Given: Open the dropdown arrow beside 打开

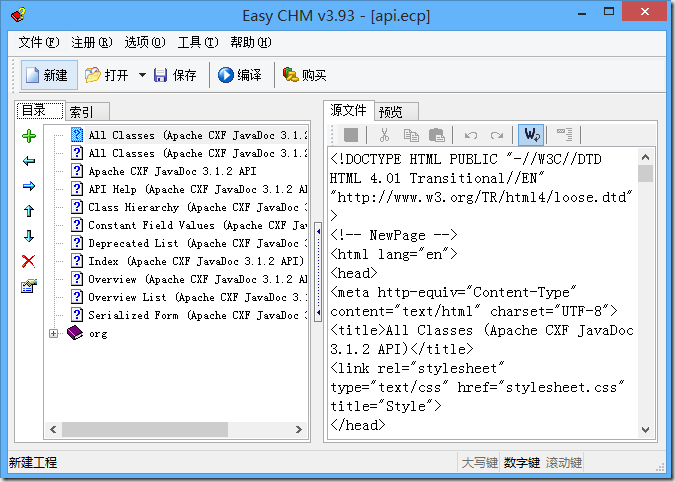Looking at the screenshot, I should (142, 75).
